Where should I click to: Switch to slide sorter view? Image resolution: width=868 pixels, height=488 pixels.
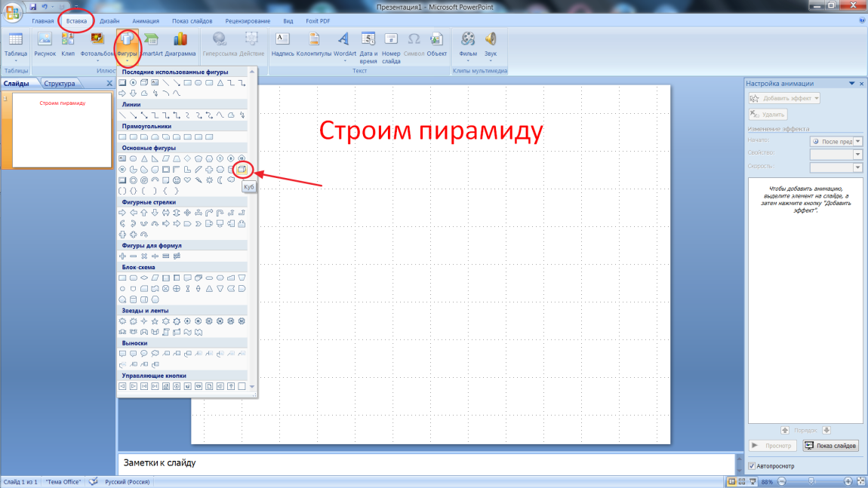(742, 481)
